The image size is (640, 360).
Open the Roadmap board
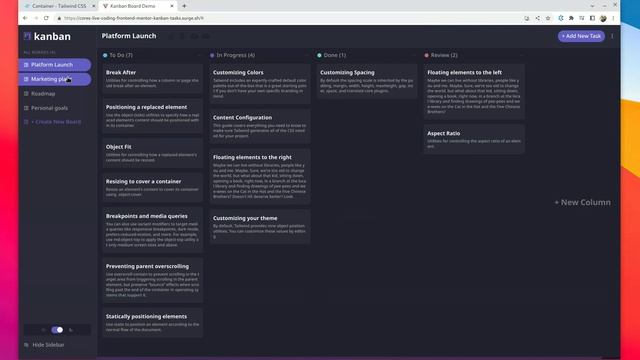click(x=55, y=94)
